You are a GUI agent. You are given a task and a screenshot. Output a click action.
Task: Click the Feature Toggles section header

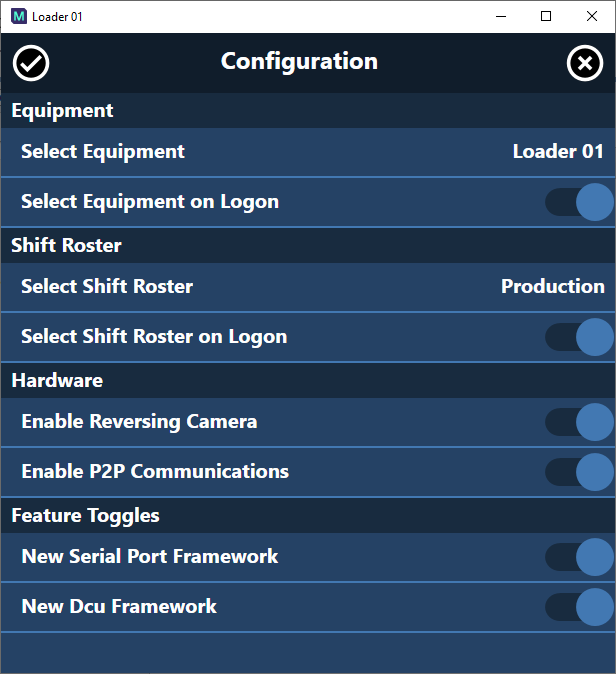click(85, 516)
